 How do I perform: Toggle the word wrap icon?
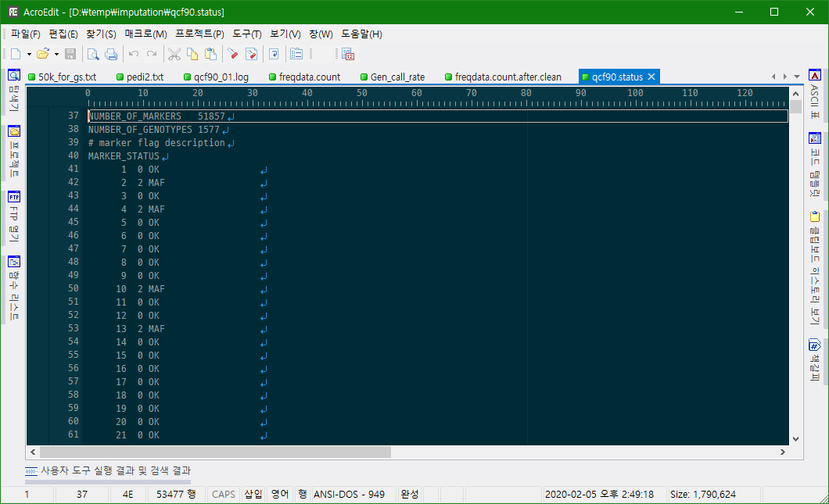pos(274,54)
